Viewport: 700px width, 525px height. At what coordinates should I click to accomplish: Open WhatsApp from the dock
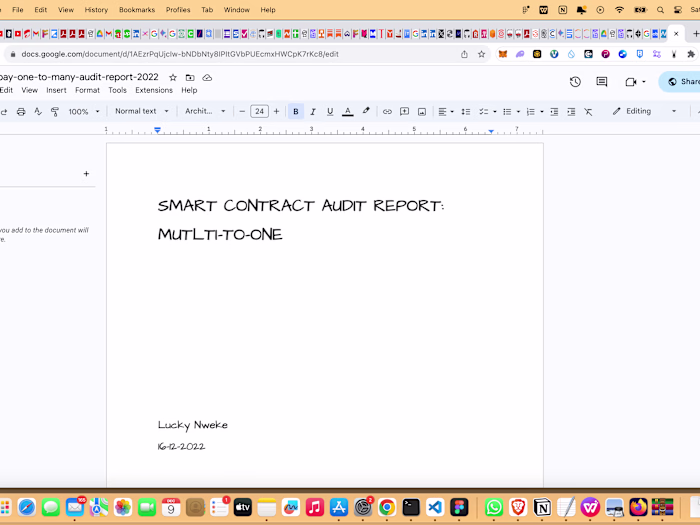(x=494, y=507)
